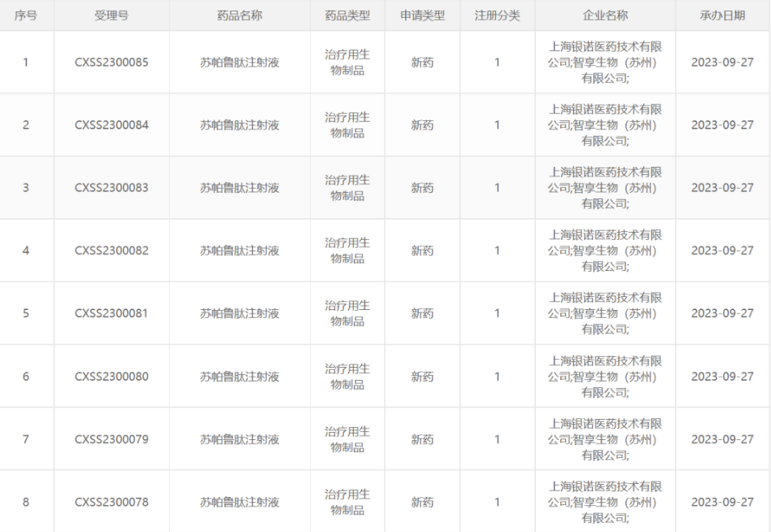This screenshot has width=771, height=532.
Task: Click the 药品名称 column header
Action: [x=239, y=15]
